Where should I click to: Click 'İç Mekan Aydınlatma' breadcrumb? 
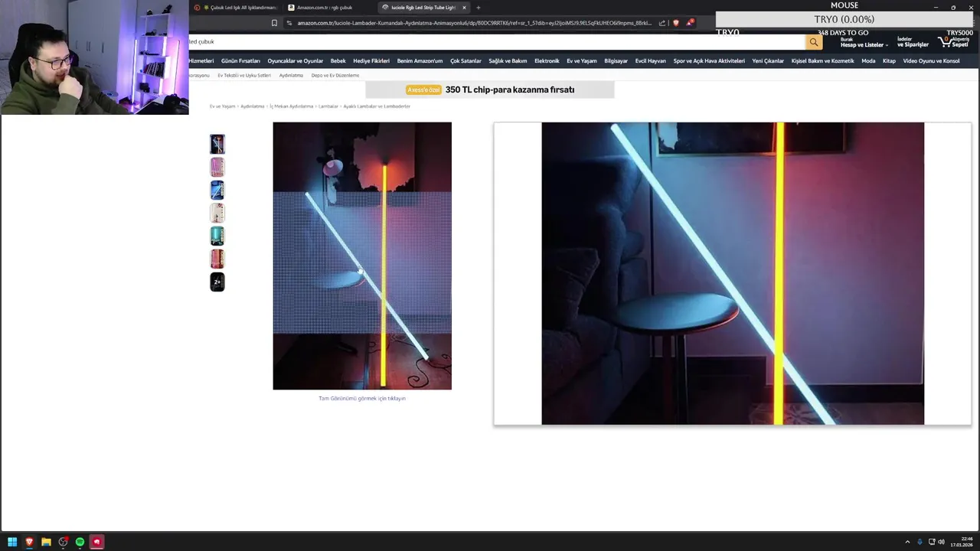coord(291,106)
